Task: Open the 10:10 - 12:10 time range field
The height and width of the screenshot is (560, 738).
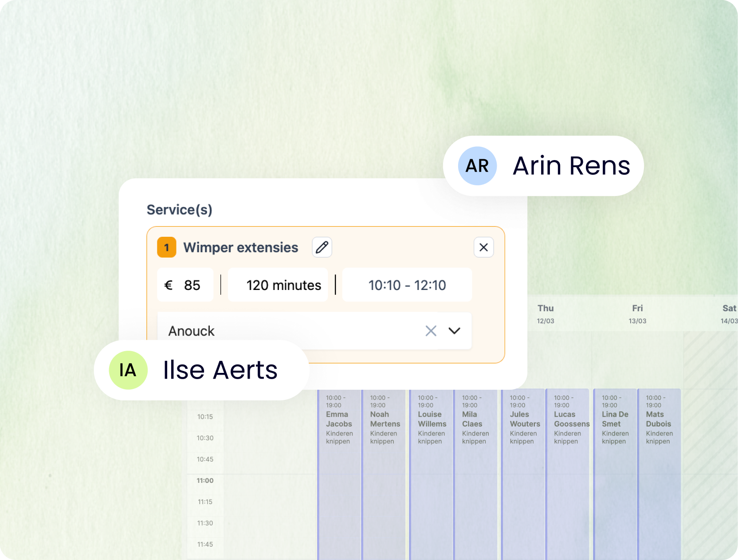Action: tap(407, 285)
